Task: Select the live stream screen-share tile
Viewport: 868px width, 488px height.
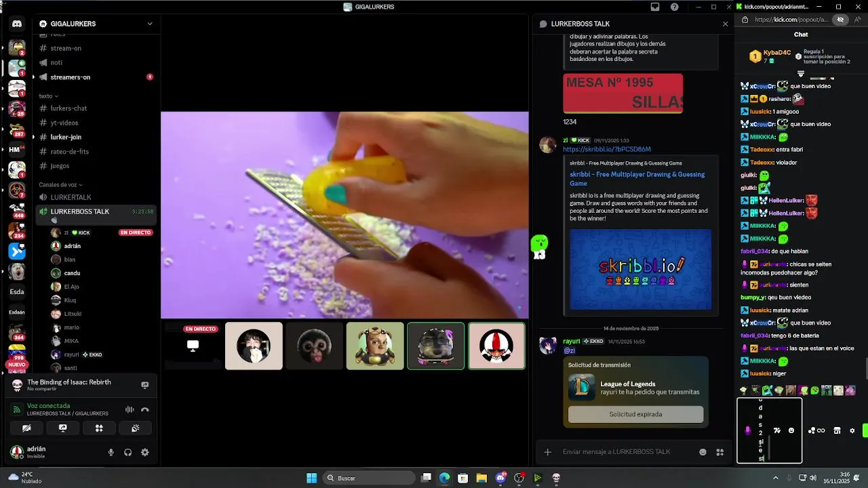Action: [x=193, y=346]
